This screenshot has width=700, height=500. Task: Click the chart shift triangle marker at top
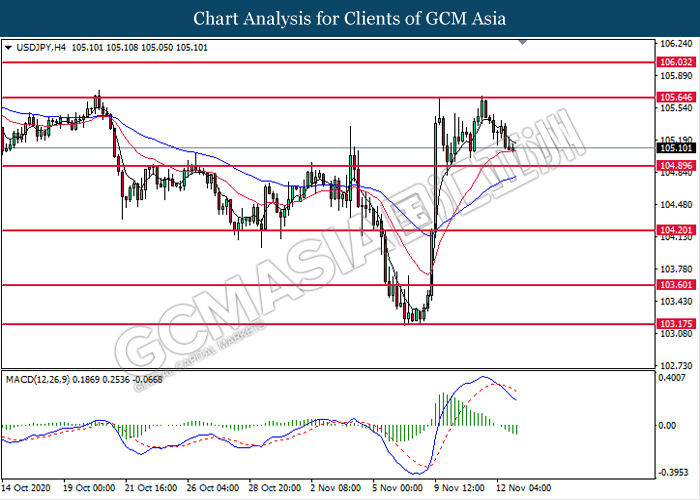coord(523,42)
